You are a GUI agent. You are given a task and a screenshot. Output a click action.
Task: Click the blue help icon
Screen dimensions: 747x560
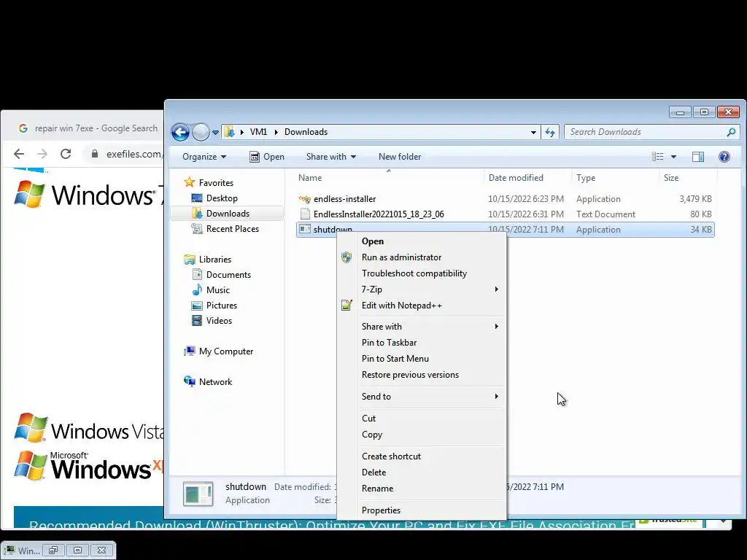tap(724, 157)
